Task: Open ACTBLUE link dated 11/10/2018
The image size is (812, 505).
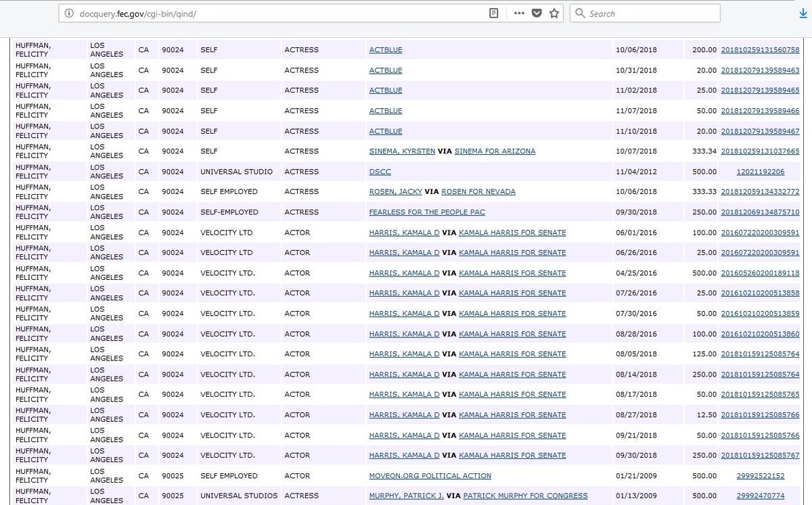Action: click(x=386, y=131)
